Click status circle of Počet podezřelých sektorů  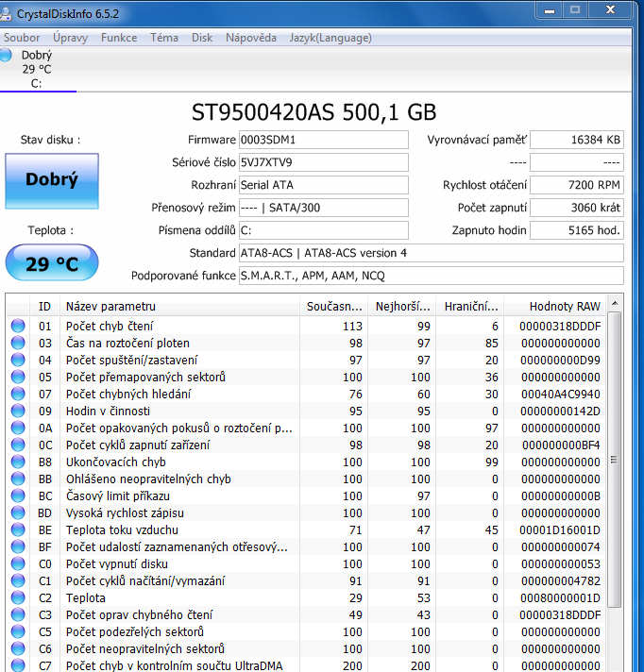(x=18, y=631)
